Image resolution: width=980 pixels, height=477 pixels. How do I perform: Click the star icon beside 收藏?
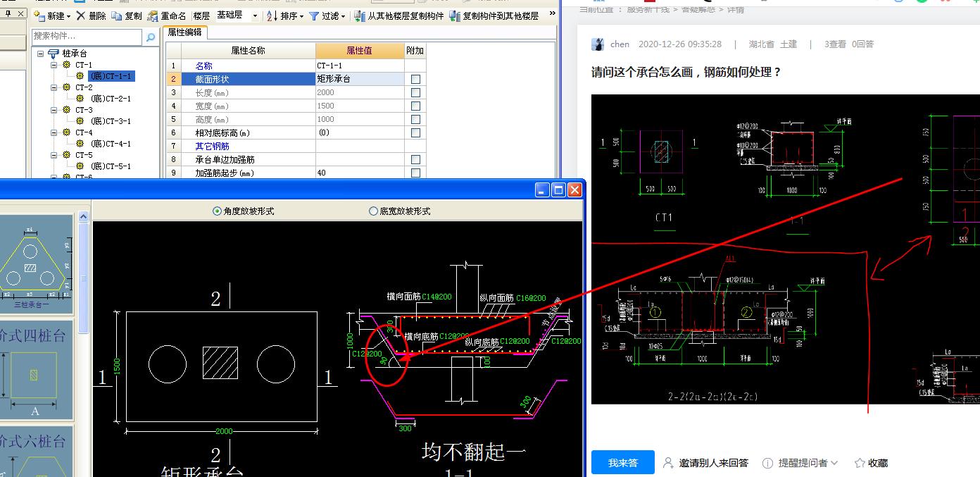(x=860, y=463)
